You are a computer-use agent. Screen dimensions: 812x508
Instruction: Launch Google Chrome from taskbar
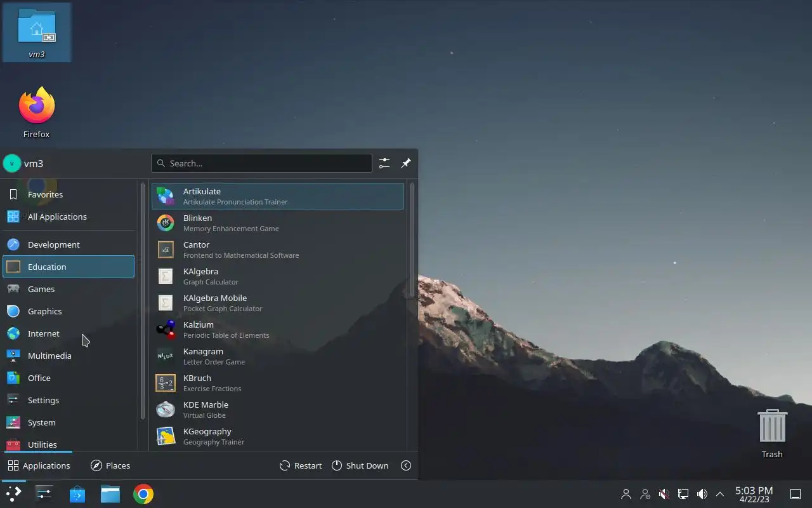point(143,494)
